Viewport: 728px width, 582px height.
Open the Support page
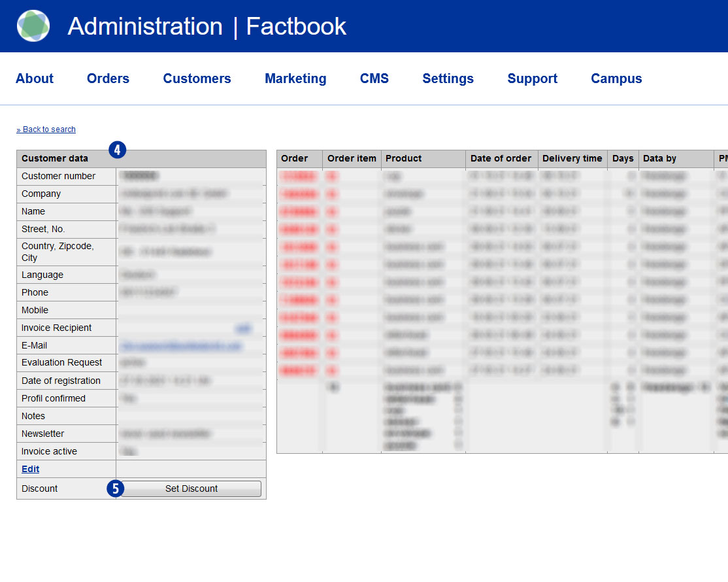(x=532, y=78)
